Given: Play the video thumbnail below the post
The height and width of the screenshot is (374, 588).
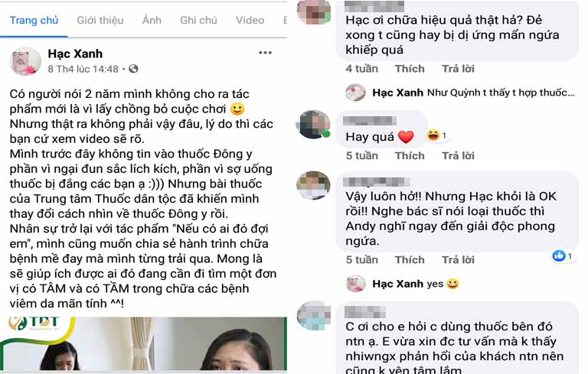Looking at the screenshot, I should tap(144, 344).
